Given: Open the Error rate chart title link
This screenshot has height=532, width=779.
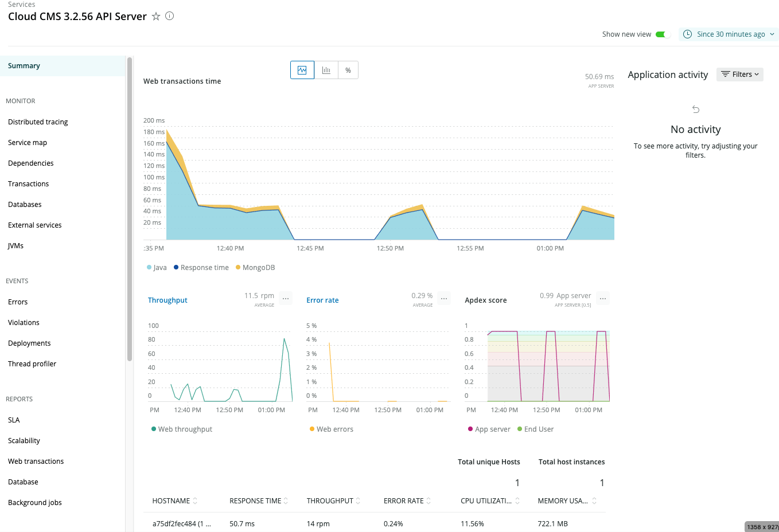Looking at the screenshot, I should click(322, 300).
